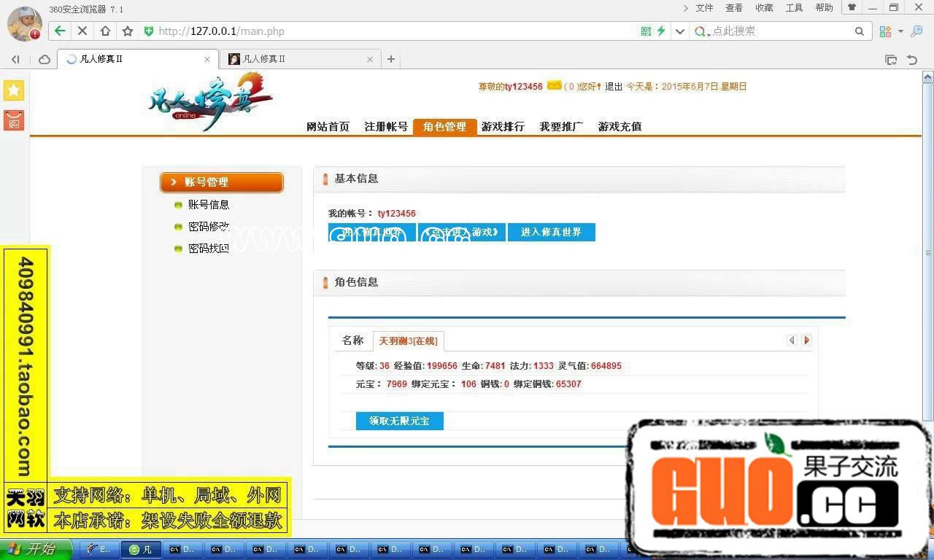Screen dimensions: 934x560
Task: Open the 游戏排行 navigation menu item
Action: pyautogui.click(x=503, y=127)
